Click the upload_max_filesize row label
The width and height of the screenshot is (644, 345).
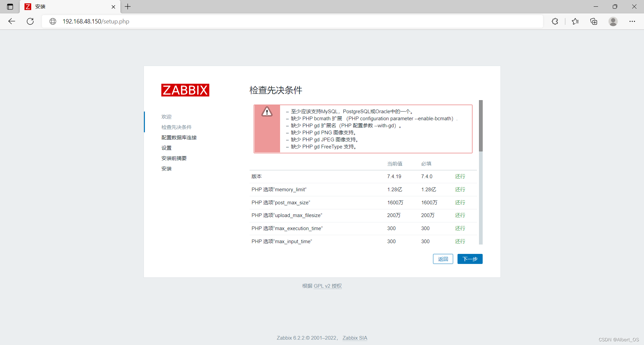(x=287, y=215)
